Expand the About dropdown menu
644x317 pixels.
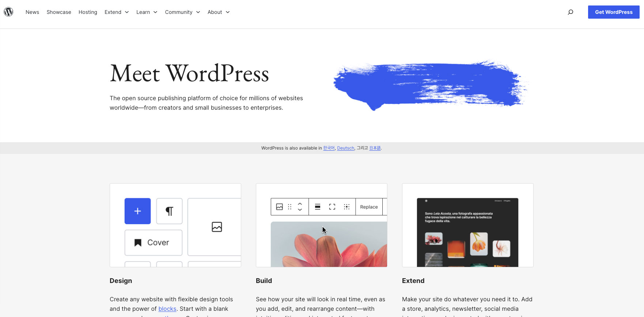point(219,12)
